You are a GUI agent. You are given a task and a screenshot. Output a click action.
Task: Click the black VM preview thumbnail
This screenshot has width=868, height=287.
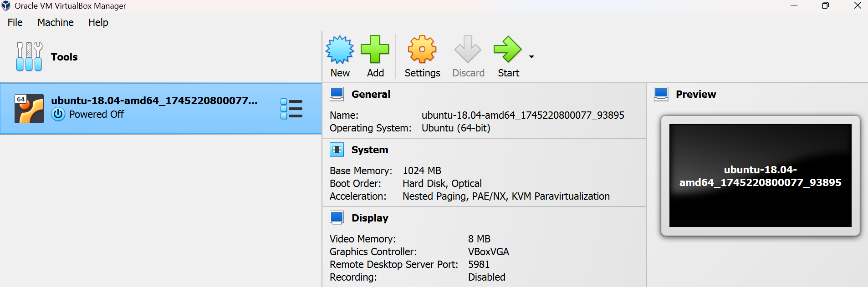pos(760,176)
